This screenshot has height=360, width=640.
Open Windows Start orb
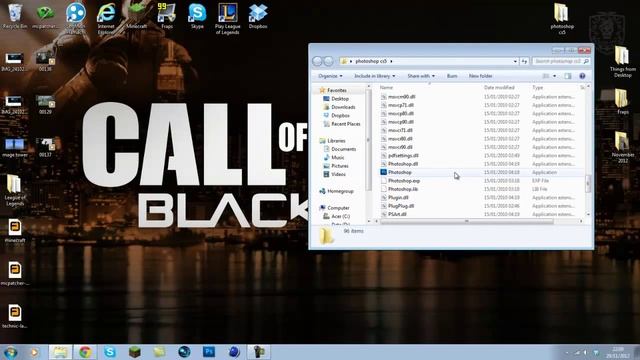[x=10, y=352]
